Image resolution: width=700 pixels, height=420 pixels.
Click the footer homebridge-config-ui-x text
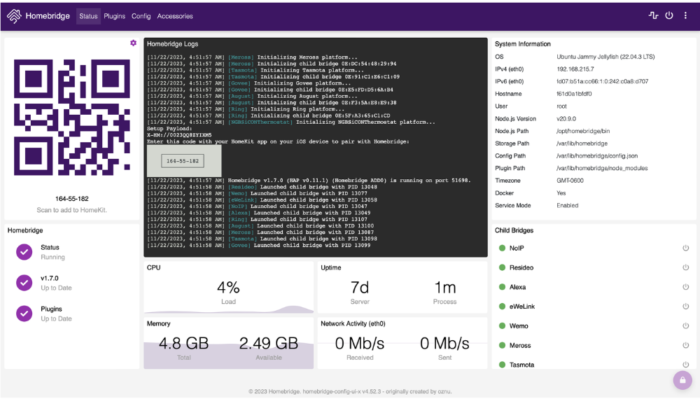(342, 391)
